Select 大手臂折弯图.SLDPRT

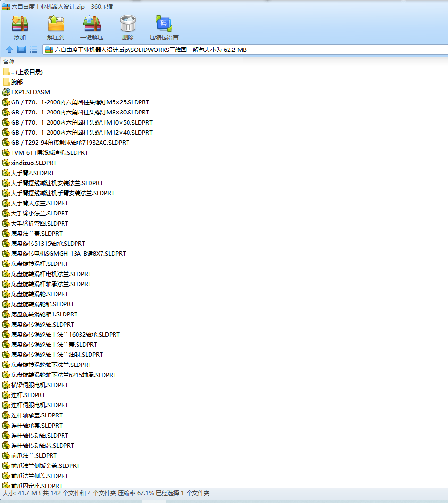click(36, 223)
